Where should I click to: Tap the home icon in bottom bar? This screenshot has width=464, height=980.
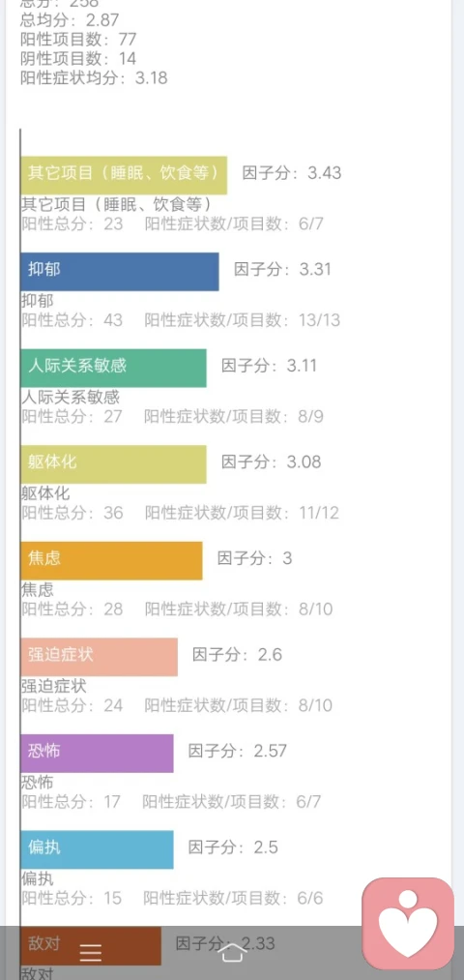[232, 952]
